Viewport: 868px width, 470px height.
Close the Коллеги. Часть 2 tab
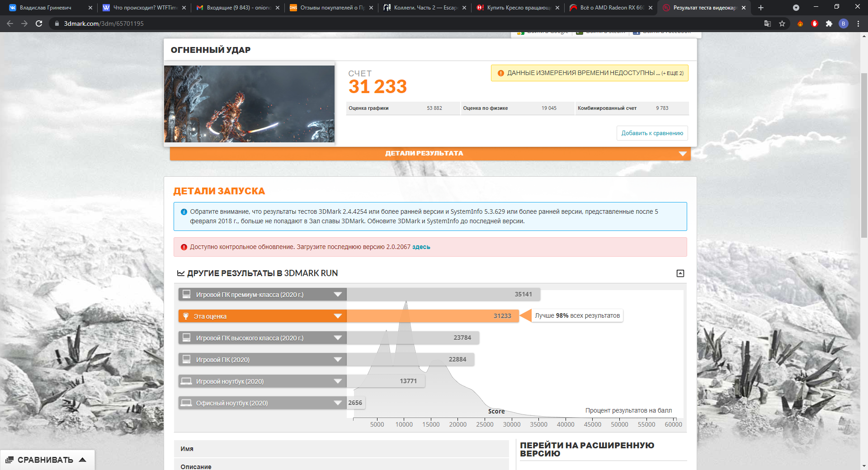coord(464,8)
